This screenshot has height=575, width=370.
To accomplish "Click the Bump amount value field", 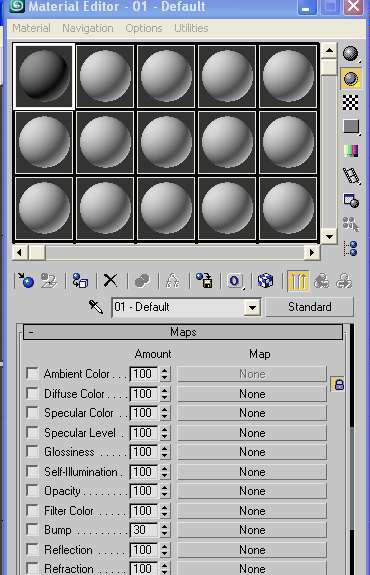I will coord(144,530).
